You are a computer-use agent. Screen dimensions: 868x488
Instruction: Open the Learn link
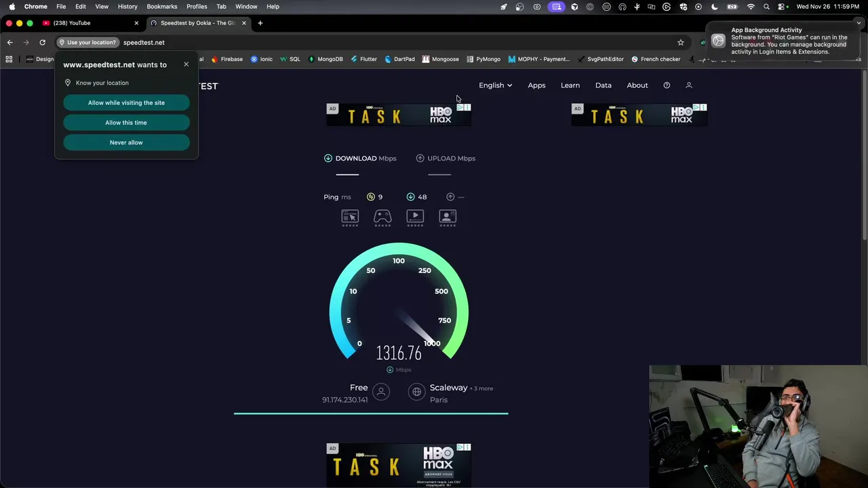[x=570, y=85]
